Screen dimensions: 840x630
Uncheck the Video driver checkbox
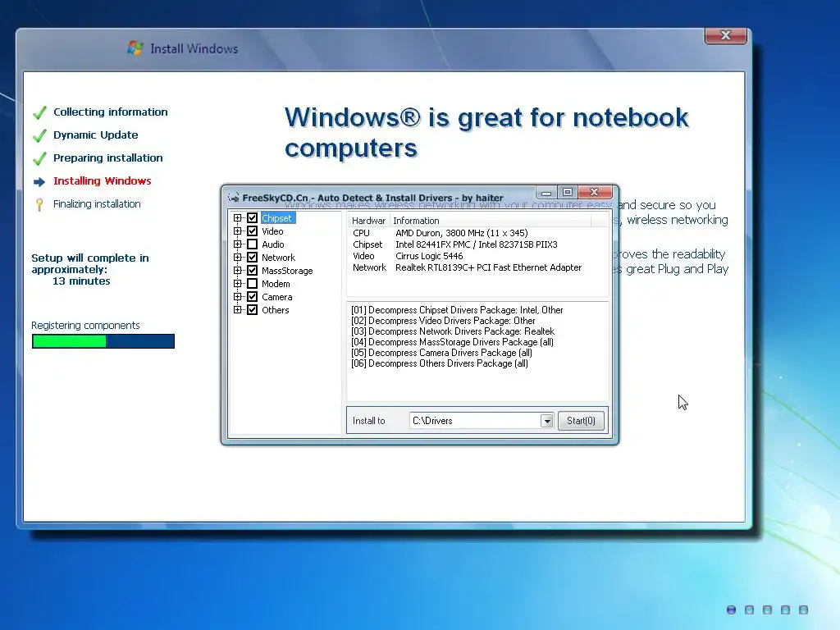[253, 231]
